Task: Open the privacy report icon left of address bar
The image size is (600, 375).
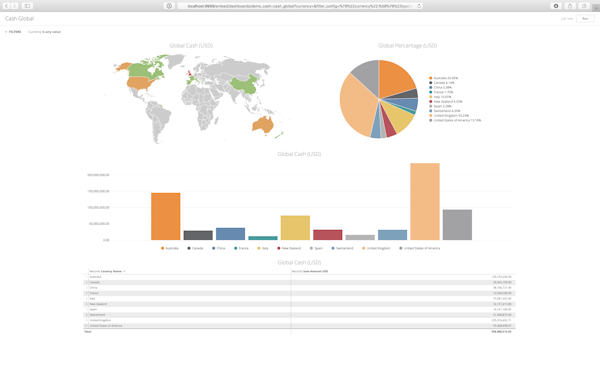Action: [x=169, y=6]
